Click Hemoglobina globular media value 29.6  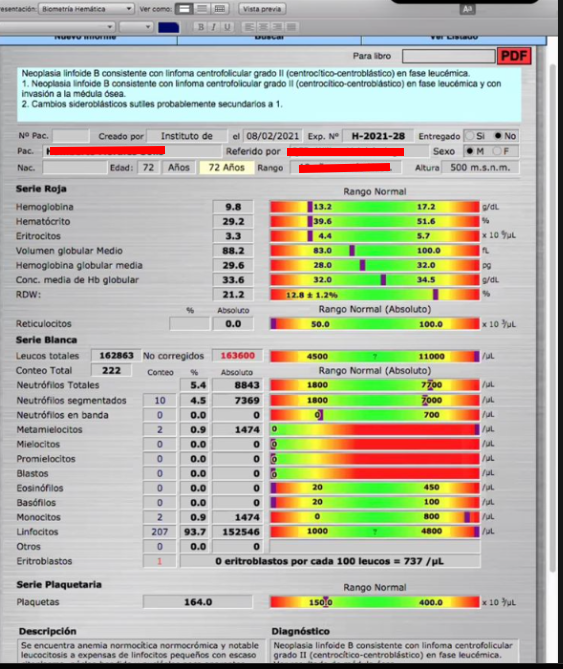[x=233, y=265]
